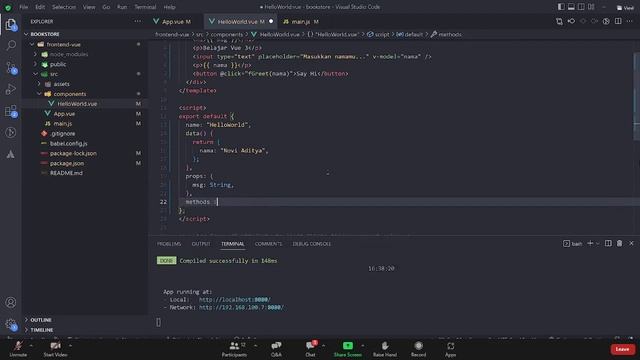Open the Go menu
Screen dimensions: 640x360
pos(106,7)
